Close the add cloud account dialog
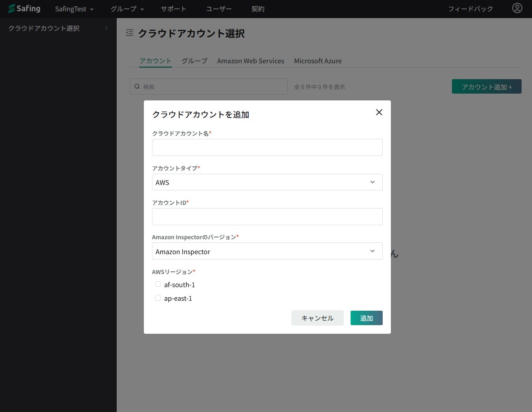532x412 pixels. 379,112
